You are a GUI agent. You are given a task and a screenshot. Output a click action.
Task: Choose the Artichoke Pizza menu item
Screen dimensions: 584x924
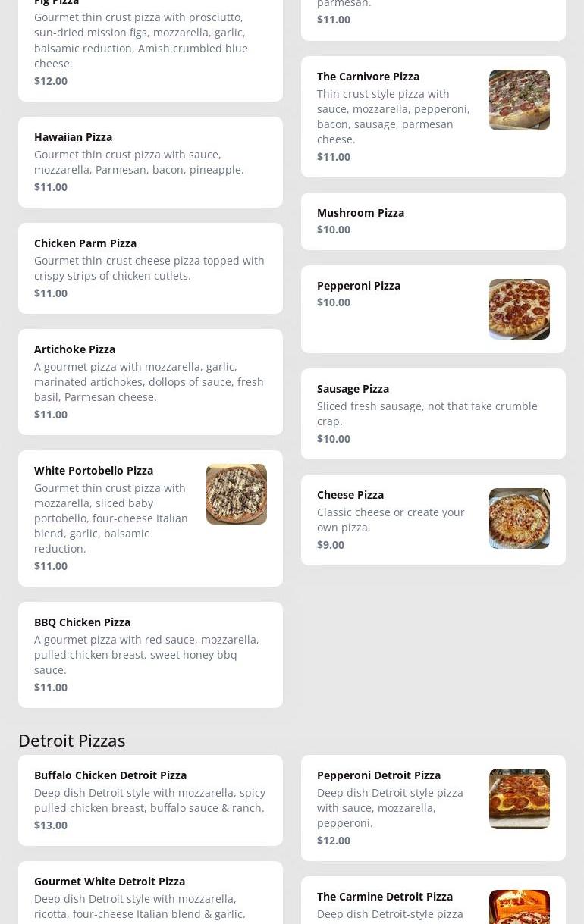tap(74, 349)
